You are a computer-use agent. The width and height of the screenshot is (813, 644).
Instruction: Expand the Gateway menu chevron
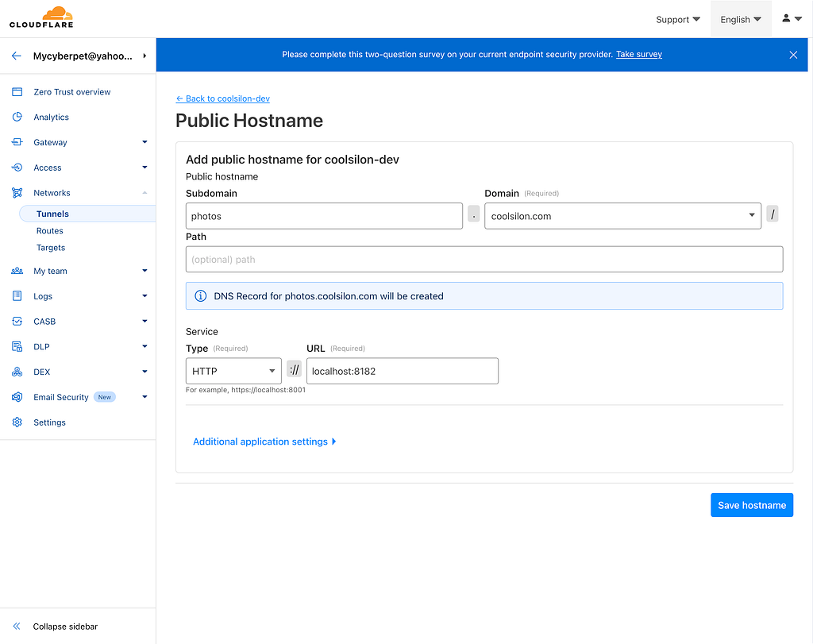(144, 142)
